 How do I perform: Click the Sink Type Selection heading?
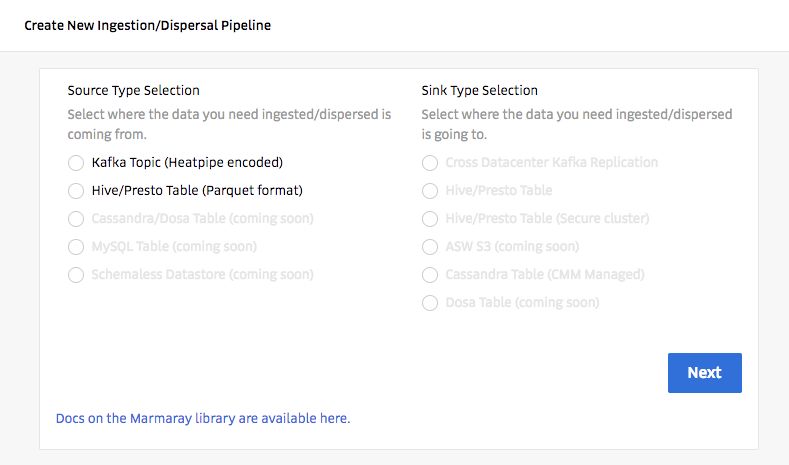[x=479, y=90]
